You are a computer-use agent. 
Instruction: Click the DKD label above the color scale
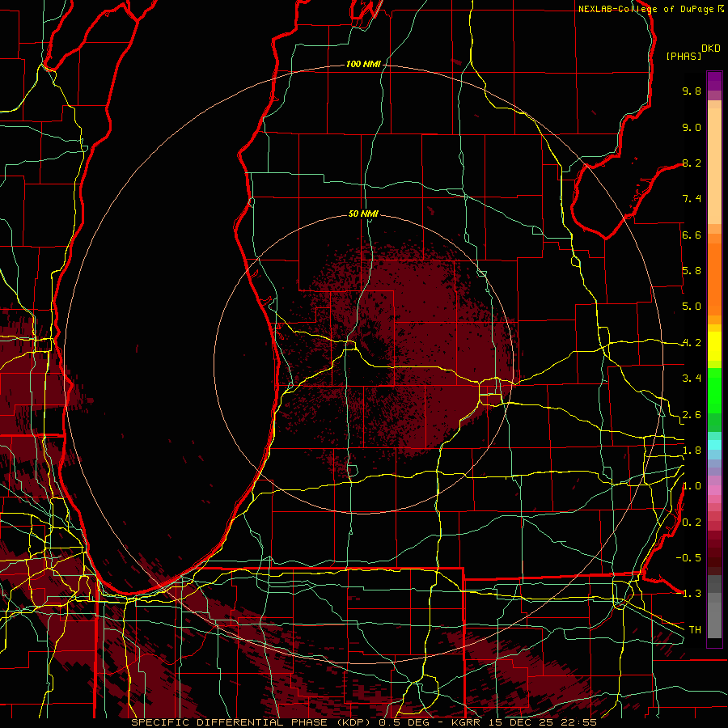(711, 49)
